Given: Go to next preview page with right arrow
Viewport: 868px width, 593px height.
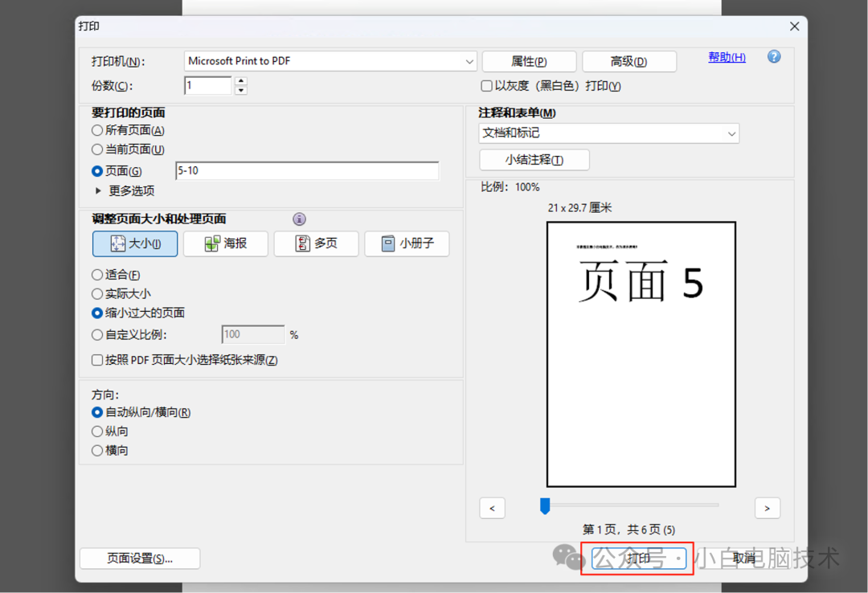Looking at the screenshot, I should pyautogui.click(x=767, y=508).
